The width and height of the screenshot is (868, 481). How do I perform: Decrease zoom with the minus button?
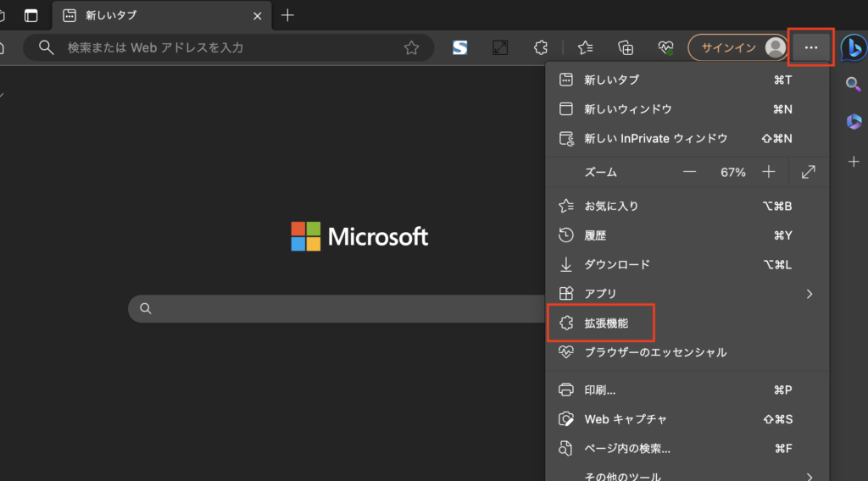pos(689,172)
